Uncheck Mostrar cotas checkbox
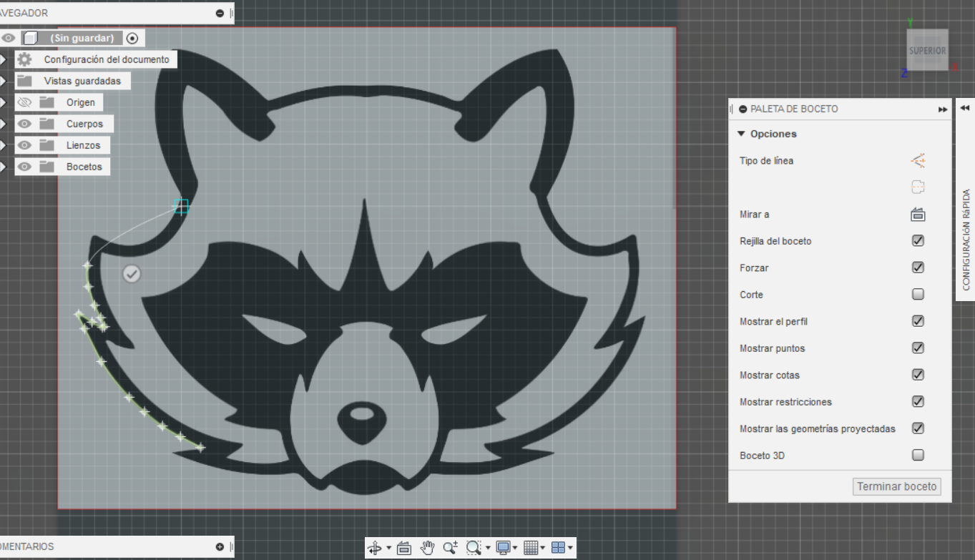 click(x=918, y=375)
